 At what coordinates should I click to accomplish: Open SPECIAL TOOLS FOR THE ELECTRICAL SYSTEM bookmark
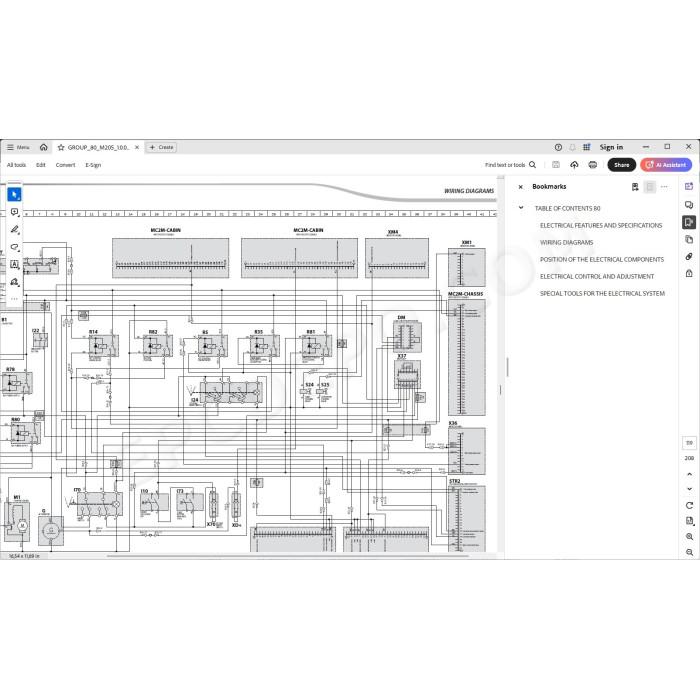click(602, 293)
